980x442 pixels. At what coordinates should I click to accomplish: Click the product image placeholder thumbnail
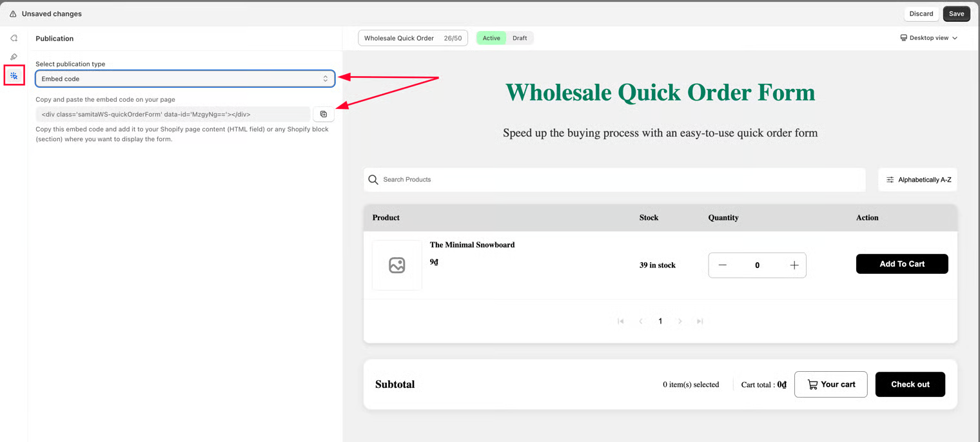pos(397,265)
